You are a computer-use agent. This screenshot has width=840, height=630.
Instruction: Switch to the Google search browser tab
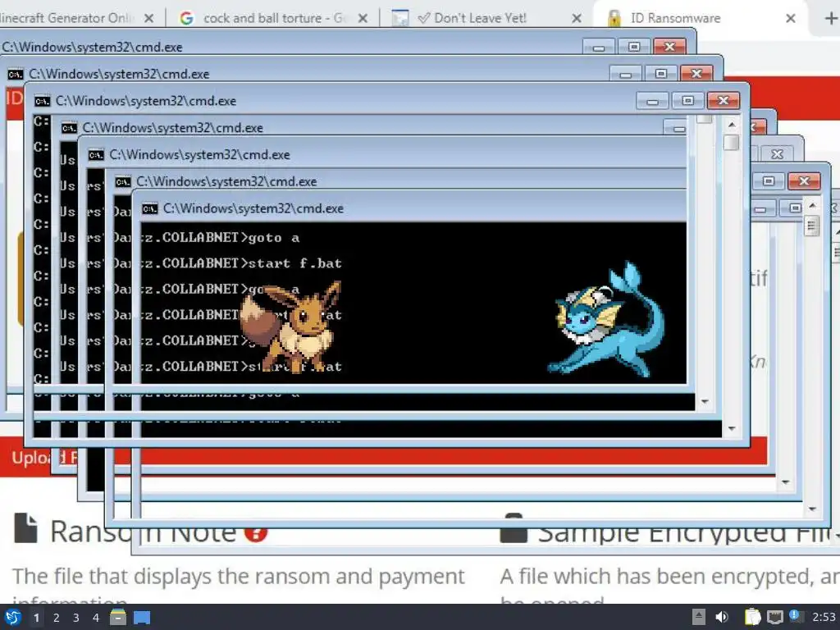272,18
